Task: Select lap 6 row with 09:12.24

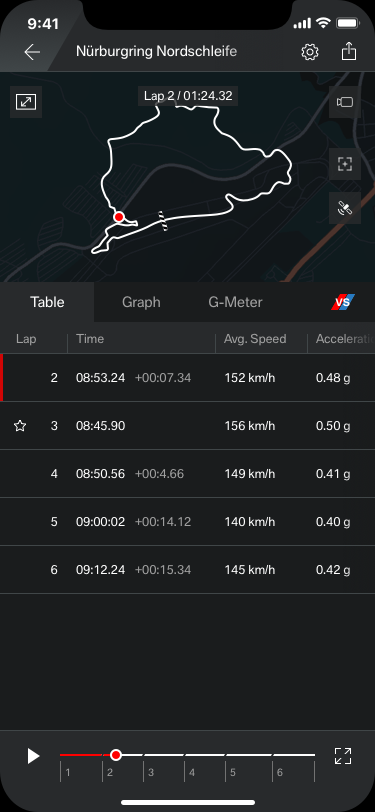Action: tap(188, 570)
